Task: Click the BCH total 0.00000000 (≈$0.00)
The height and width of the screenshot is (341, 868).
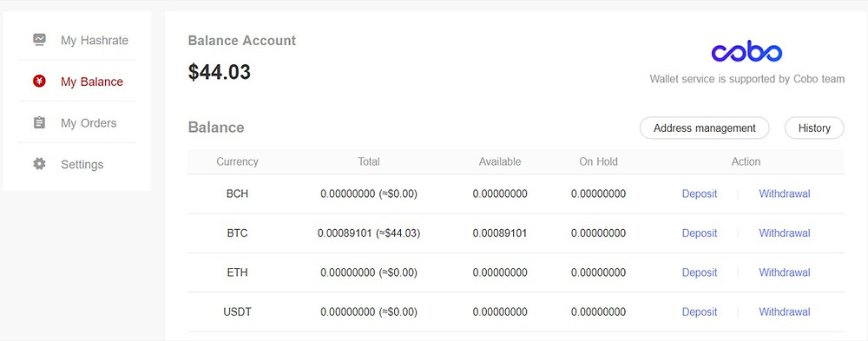Action: point(369,194)
